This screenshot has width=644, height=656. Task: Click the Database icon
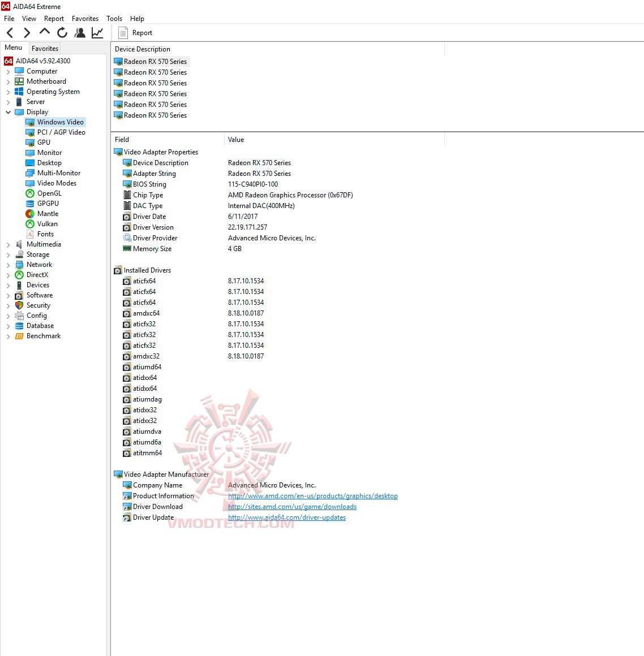[x=19, y=326]
